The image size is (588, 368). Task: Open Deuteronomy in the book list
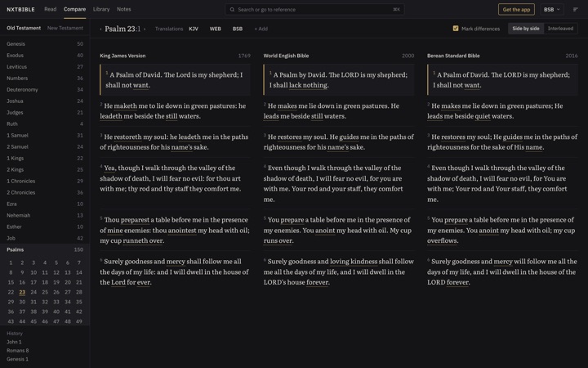click(45, 90)
